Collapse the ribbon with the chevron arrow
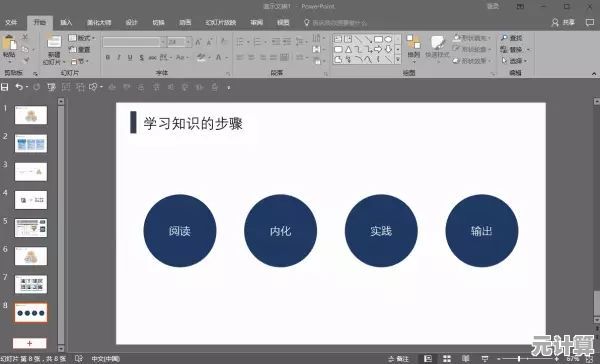 click(x=593, y=73)
